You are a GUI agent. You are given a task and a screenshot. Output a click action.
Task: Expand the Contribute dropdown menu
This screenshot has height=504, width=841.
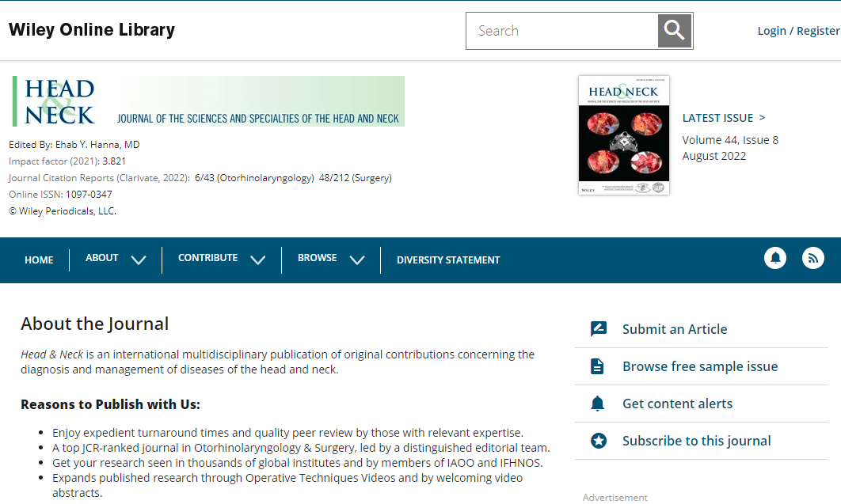point(221,259)
